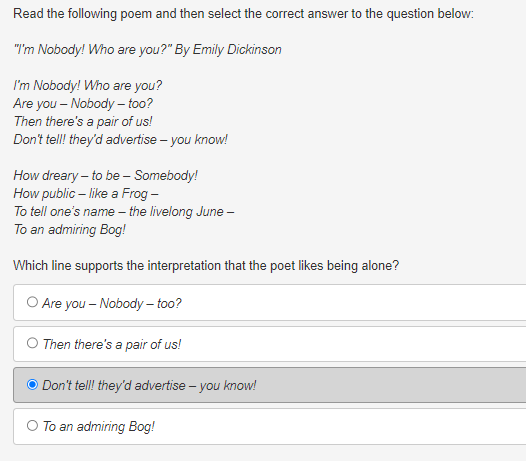Select the radio button for "Are you – Nobody – too?"

[x=32, y=302]
